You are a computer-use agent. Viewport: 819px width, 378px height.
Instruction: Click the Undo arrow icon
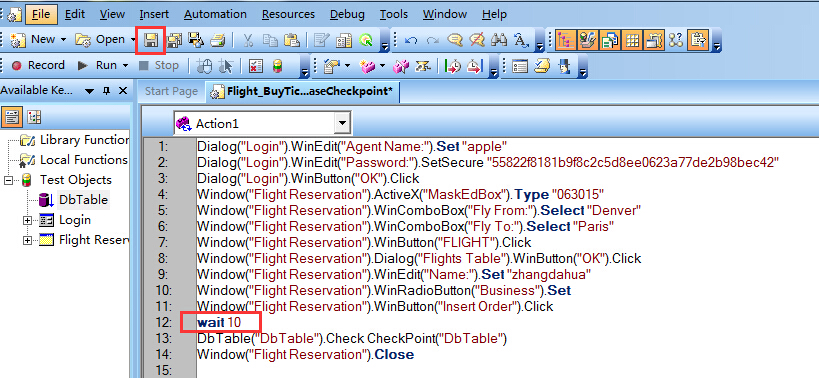[411, 40]
